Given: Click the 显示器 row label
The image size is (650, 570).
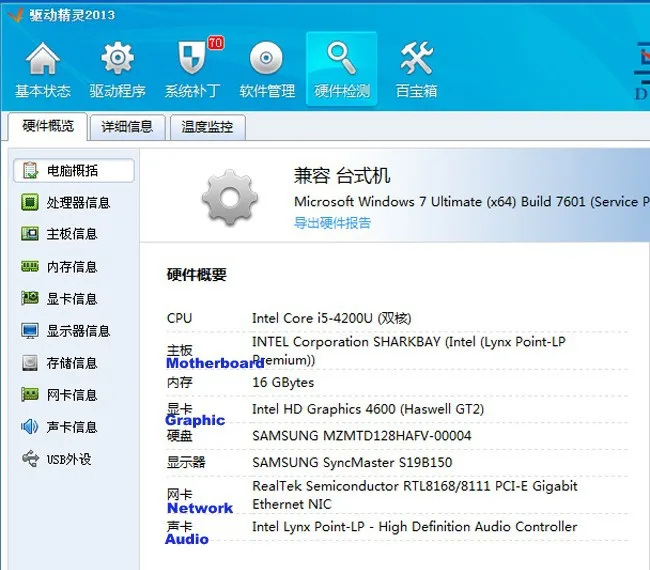Looking at the screenshot, I should coord(186,462).
